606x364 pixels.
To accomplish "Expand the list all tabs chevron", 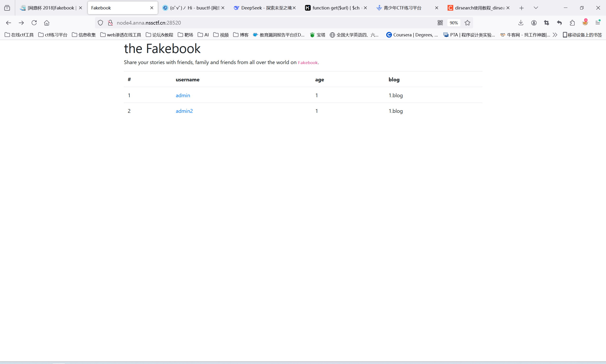I will [536, 8].
